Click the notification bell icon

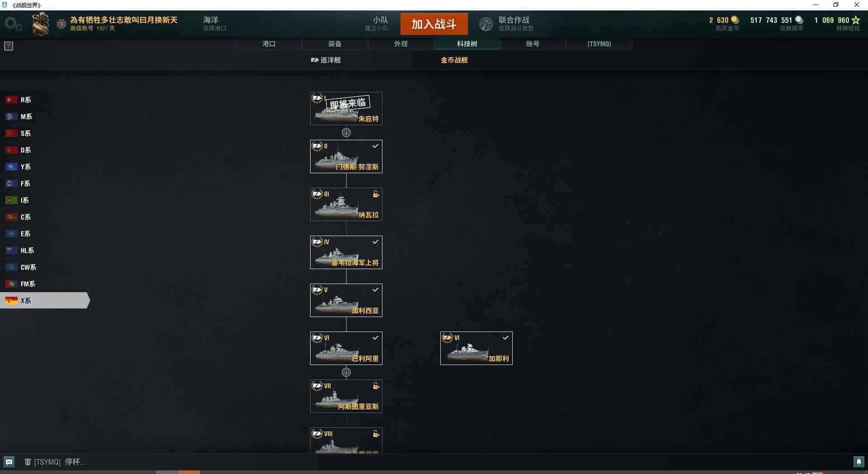coord(859,462)
